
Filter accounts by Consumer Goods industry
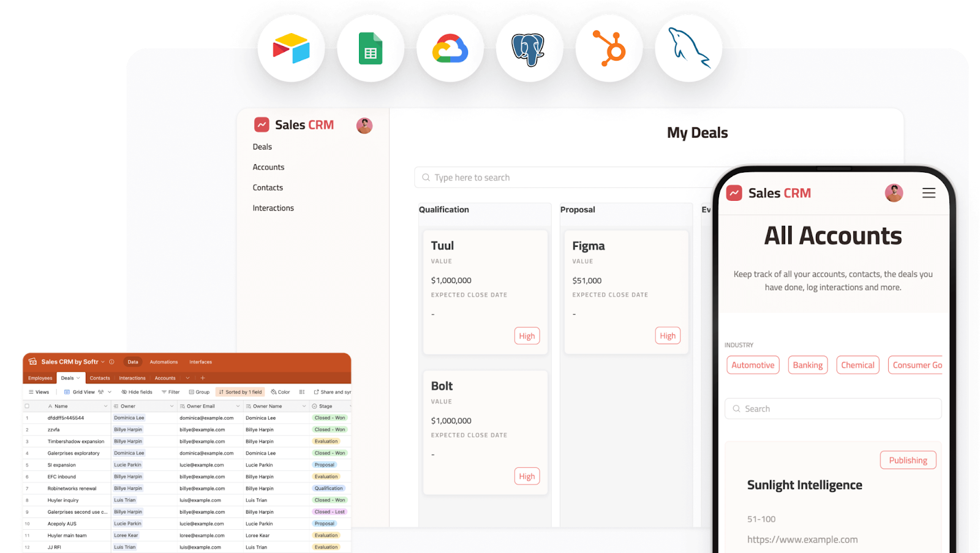pyautogui.click(x=916, y=365)
